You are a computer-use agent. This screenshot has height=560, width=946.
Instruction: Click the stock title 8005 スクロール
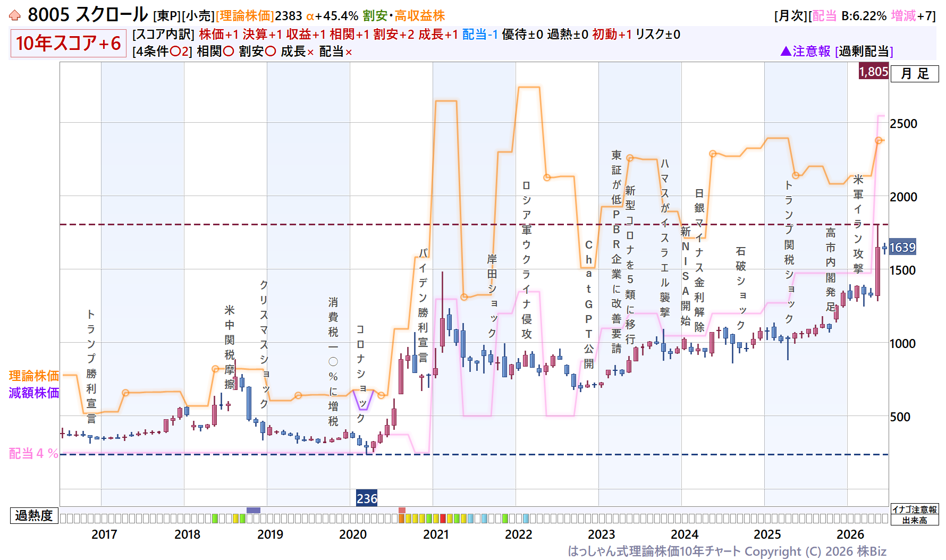point(88,15)
